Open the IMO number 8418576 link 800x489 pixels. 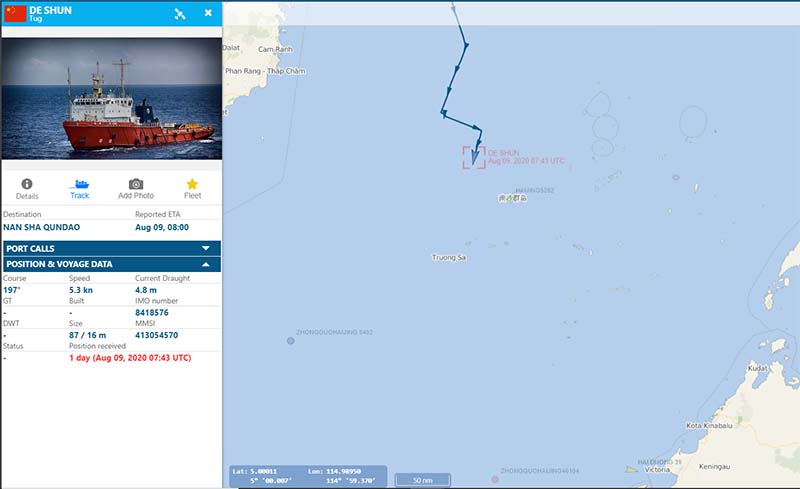click(152, 312)
